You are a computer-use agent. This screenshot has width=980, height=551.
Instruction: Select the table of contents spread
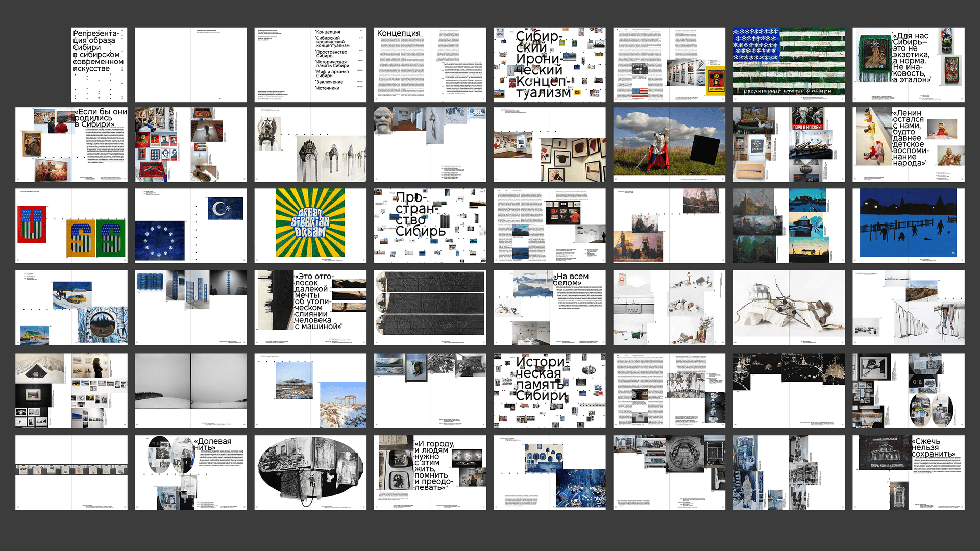(310, 65)
